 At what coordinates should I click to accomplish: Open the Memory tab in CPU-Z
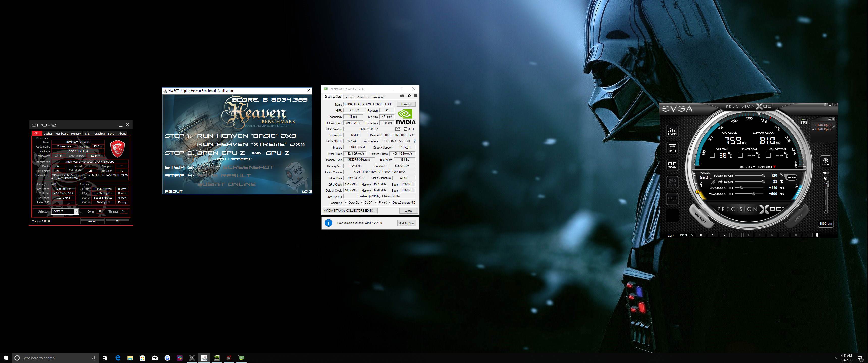pos(76,134)
